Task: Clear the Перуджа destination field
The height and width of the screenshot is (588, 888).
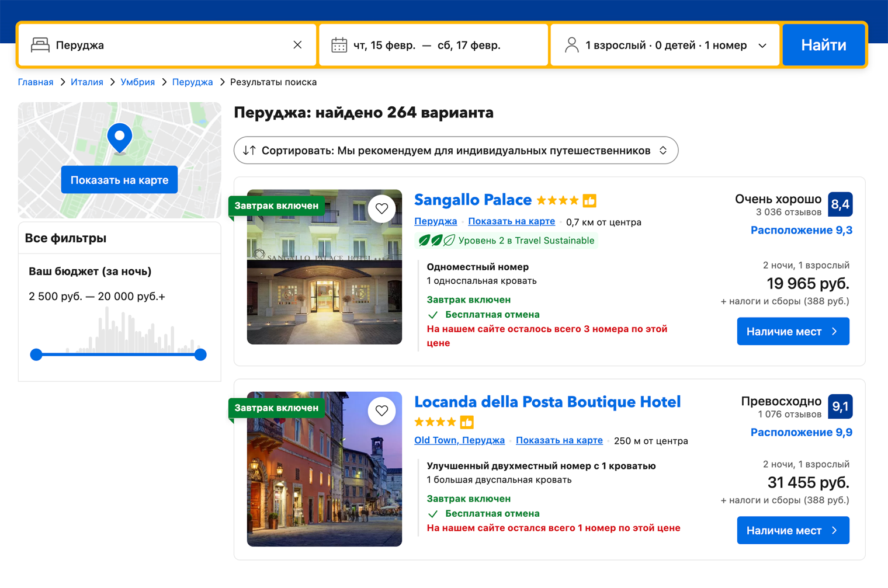Action: [297, 45]
